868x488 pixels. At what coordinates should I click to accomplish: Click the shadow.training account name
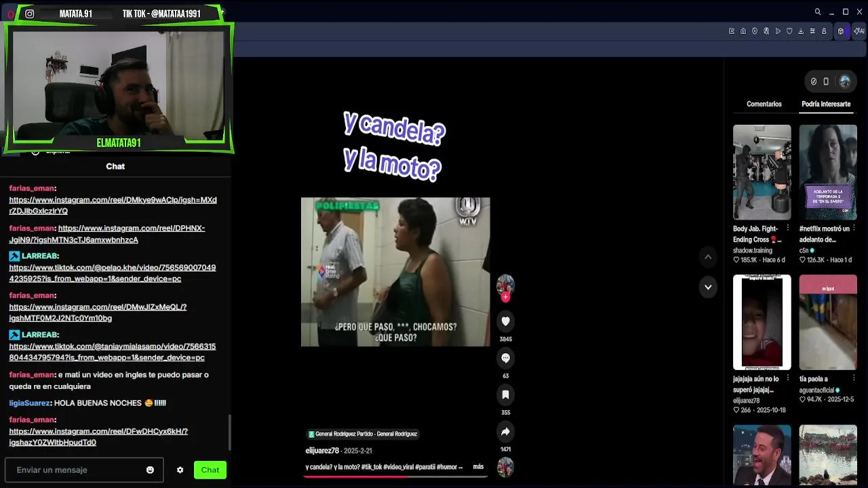point(753,250)
